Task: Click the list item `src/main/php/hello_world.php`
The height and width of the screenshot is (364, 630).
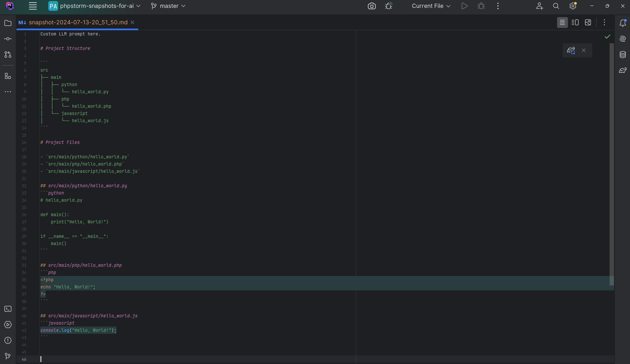Action: click(82, 164)
